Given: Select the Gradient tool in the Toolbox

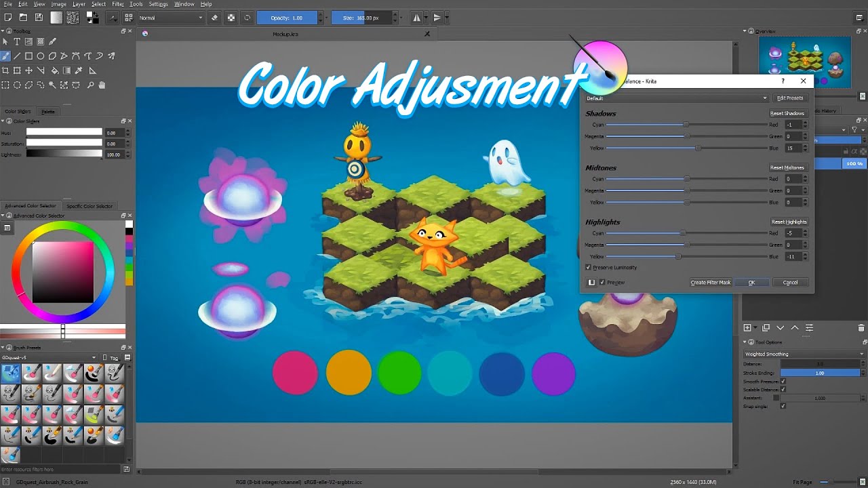Looking at the screenshot, I should (67, 70).
